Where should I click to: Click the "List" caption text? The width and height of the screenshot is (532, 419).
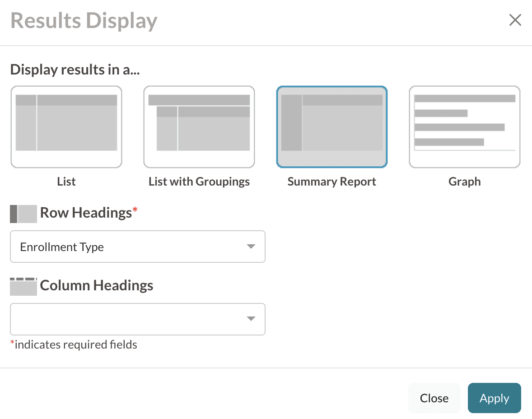pyautogui.click(x=66, y=182)
